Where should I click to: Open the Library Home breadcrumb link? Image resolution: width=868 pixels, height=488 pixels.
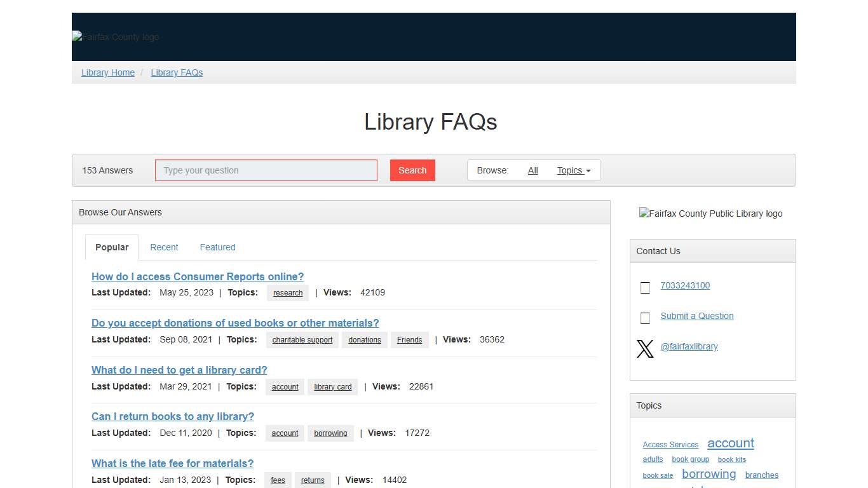[107, 72]
